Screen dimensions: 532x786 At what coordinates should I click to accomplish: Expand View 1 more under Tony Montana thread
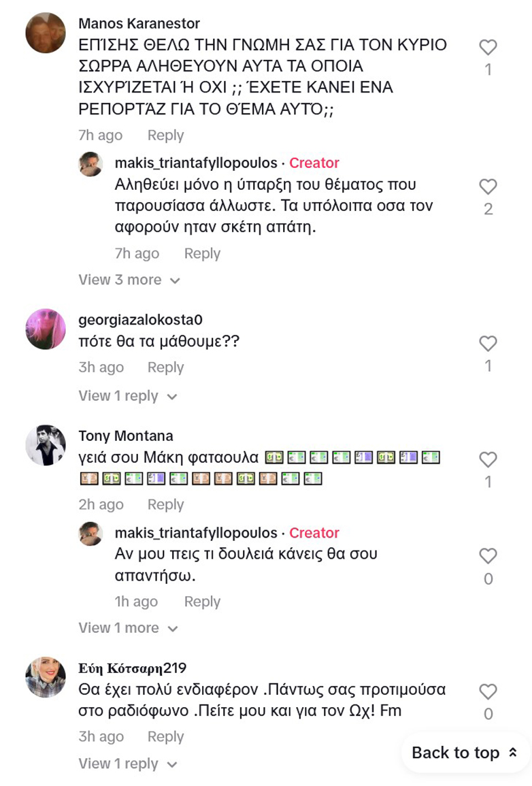click(128, 628)
